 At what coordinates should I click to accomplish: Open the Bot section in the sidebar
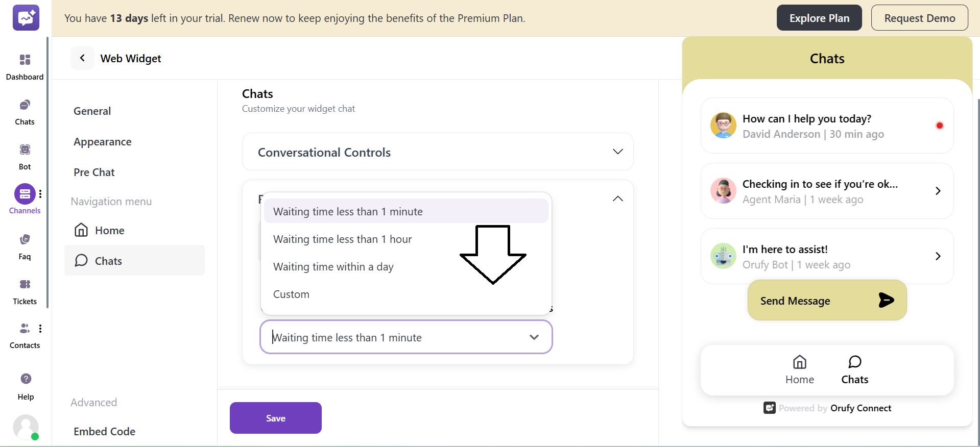click(24, 155)
